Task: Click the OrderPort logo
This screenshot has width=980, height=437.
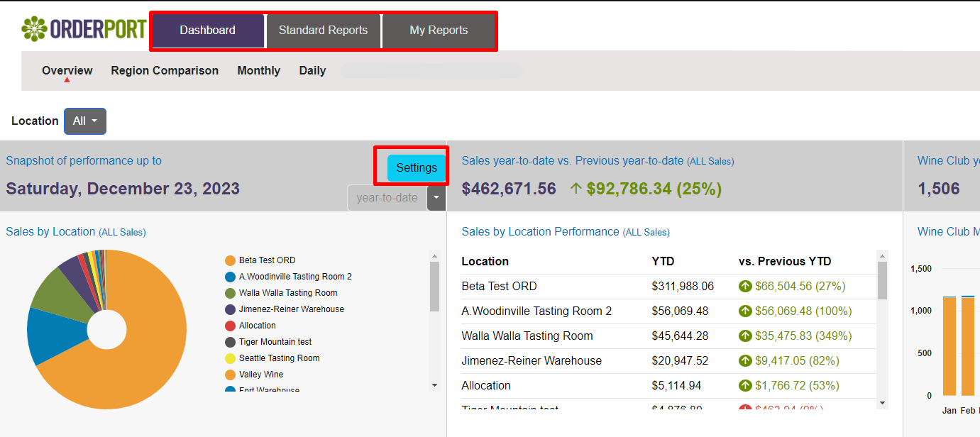Action: (83, 29)
